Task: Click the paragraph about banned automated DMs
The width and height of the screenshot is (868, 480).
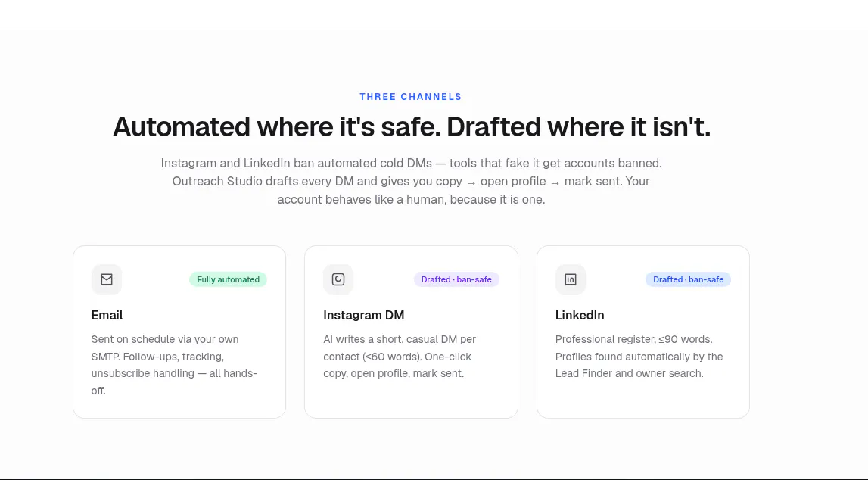Action: (412, 181)
